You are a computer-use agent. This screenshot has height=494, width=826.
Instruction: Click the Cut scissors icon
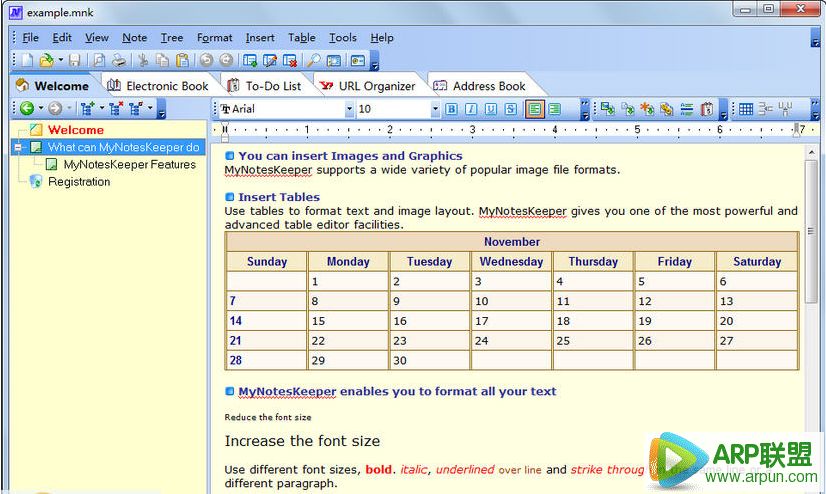coord(143,61)
